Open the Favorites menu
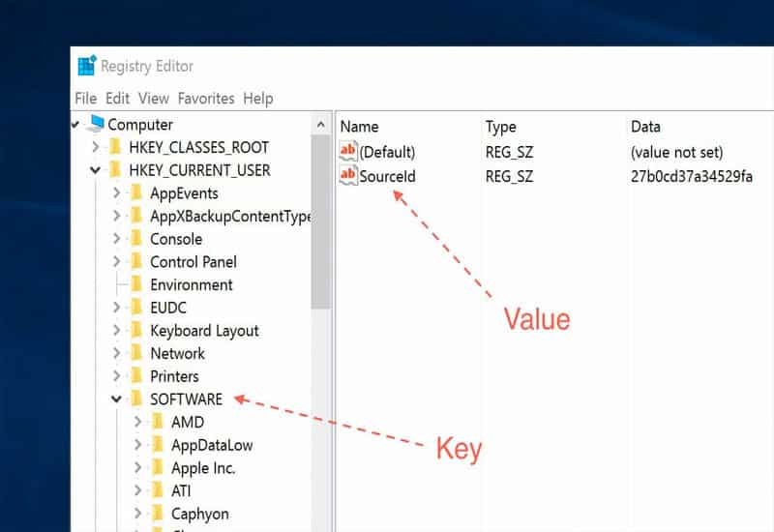Screen dimensions: 774x532 [x=205, y=99]
